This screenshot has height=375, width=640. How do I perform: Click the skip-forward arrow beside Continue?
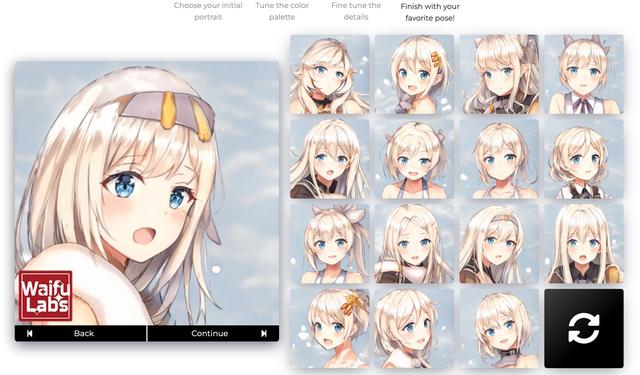(x=264, y=333)
